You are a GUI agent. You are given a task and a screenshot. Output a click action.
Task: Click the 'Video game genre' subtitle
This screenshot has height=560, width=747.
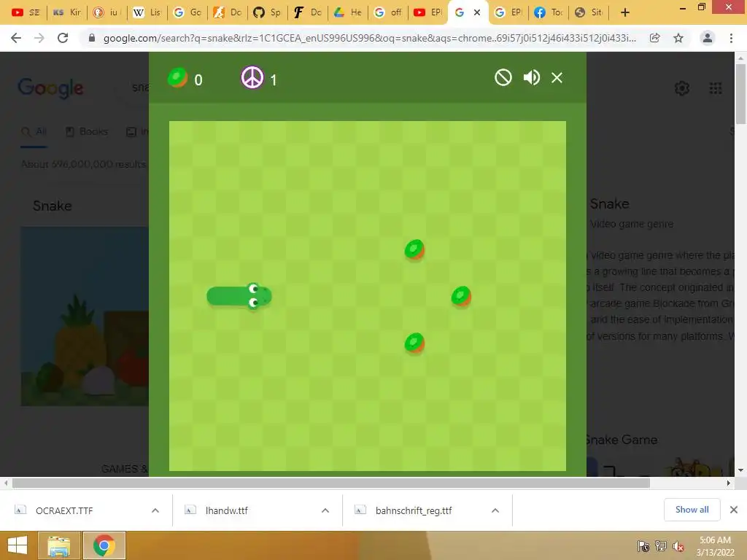coord(631,224)
